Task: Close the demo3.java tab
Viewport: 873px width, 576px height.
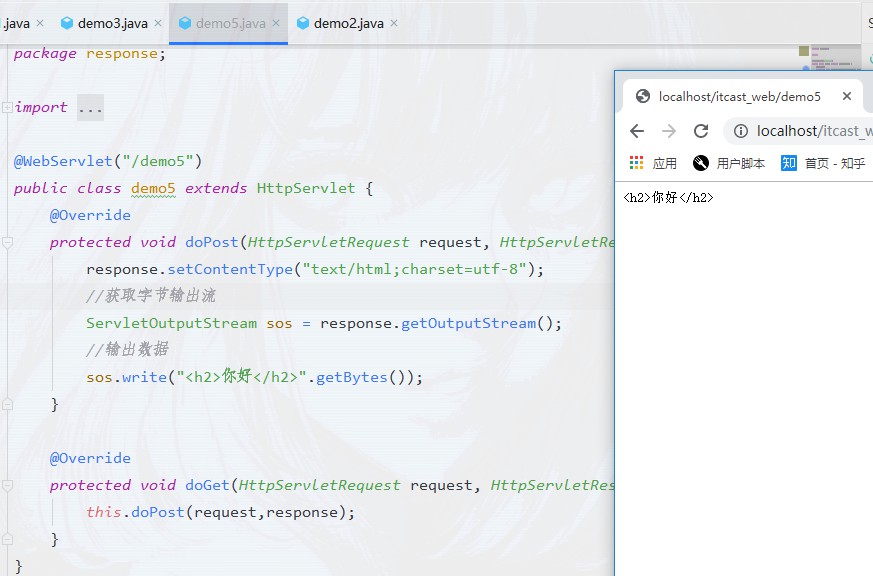Action: tap(158, 23)
